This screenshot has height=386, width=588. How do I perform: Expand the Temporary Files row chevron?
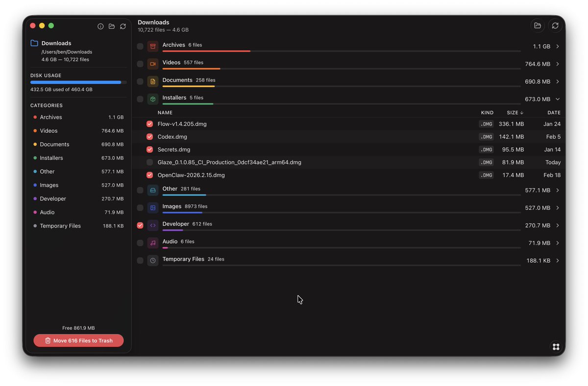click(x=558, y=261)
